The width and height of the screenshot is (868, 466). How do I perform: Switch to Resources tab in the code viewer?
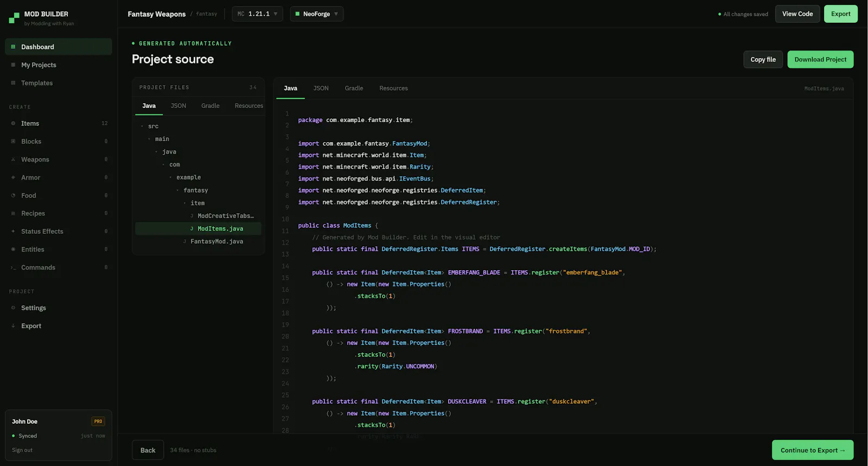394,88
